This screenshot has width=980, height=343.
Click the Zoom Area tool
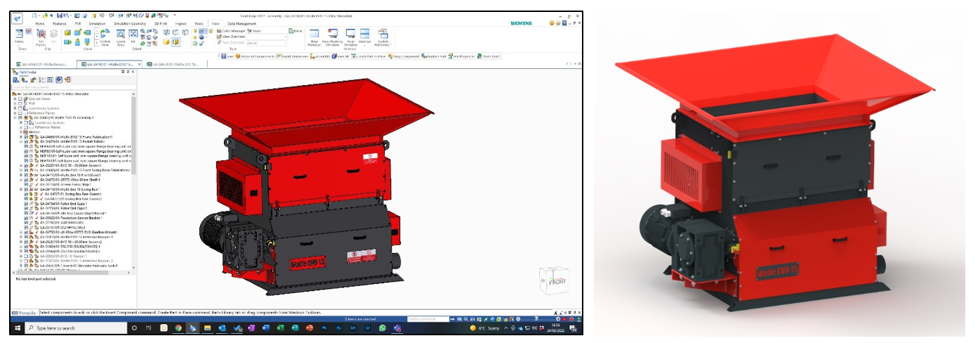(x=121, y=35)
